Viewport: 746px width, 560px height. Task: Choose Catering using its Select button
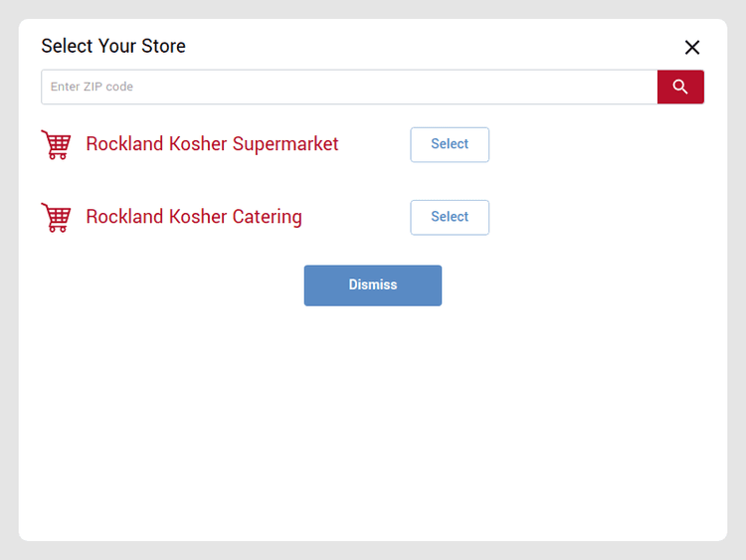(450, 217)
